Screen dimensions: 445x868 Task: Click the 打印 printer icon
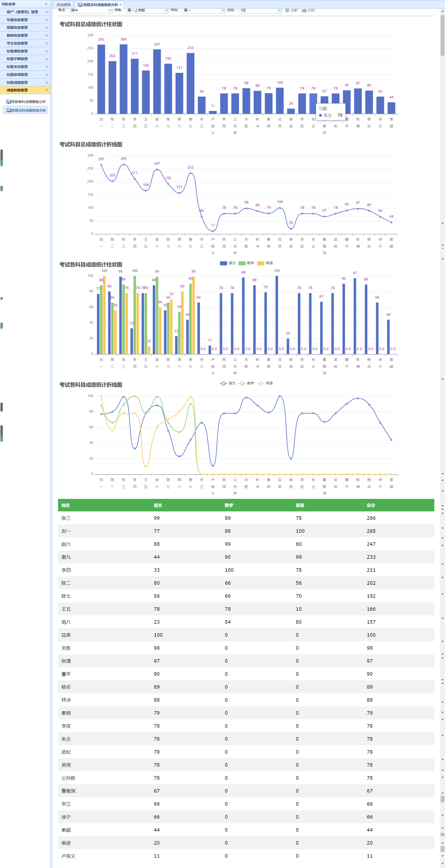(x=304, y=10)
